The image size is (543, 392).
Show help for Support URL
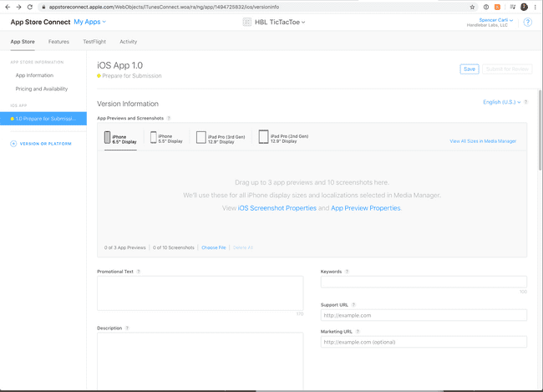coord(353,305)
